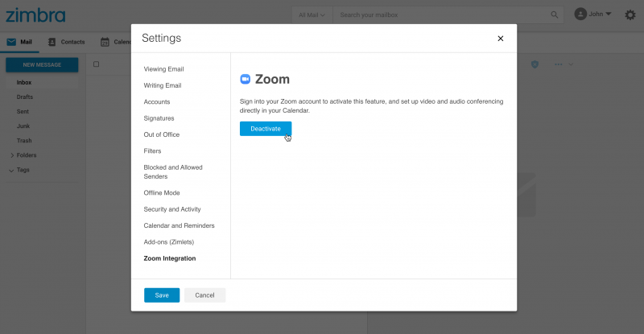Viewport: 644px width, 334px height.
Task: Click the Settings dialog title
Action: [162, 38]
